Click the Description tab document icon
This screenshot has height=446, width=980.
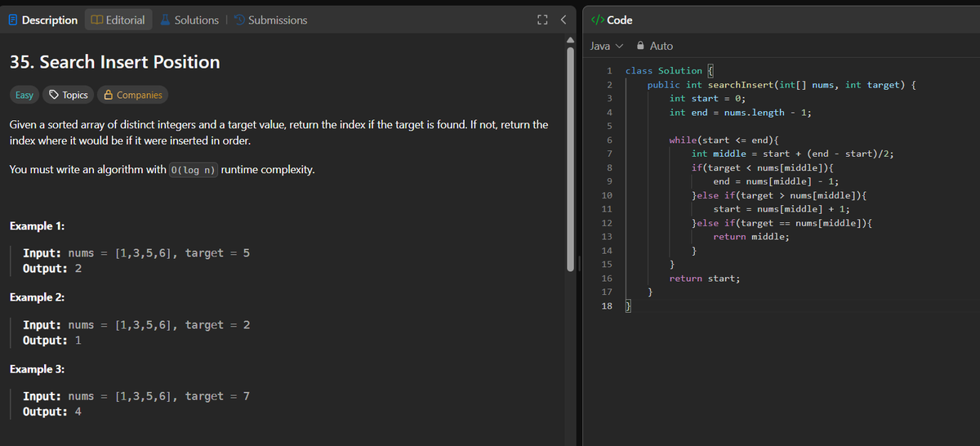click(x=12, y=20)
